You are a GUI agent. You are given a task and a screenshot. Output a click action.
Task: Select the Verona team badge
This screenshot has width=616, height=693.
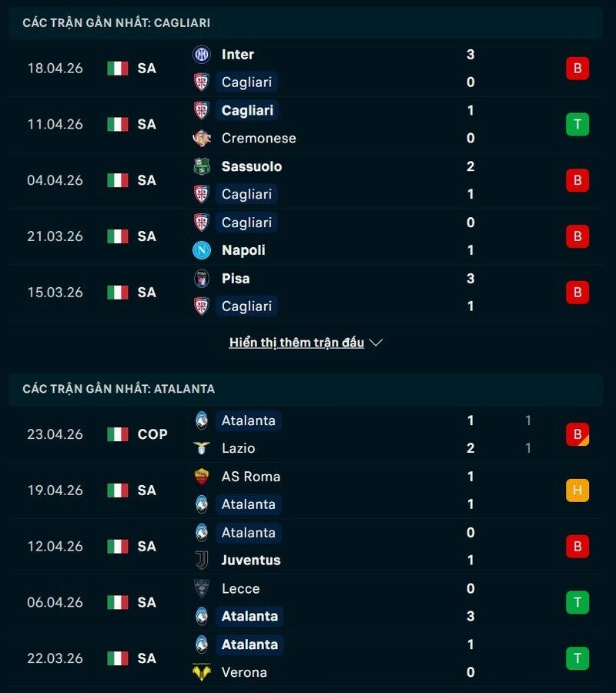click(203, 672)
